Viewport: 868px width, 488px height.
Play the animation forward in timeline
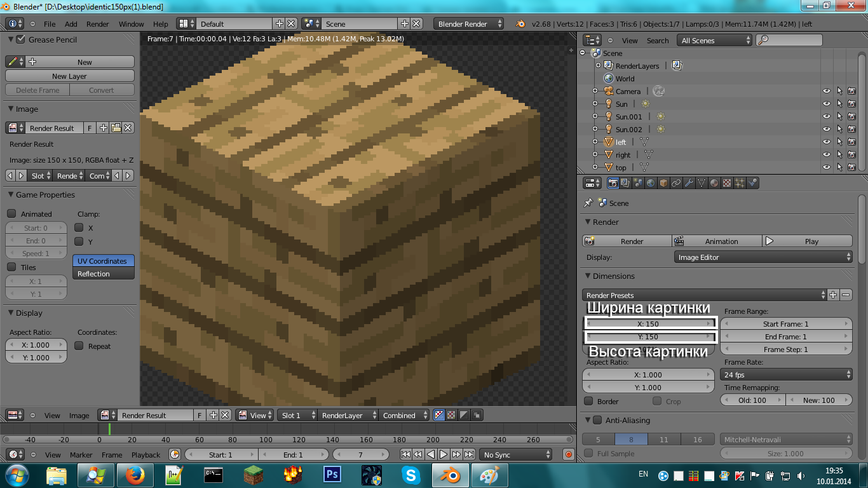[444, 454]
